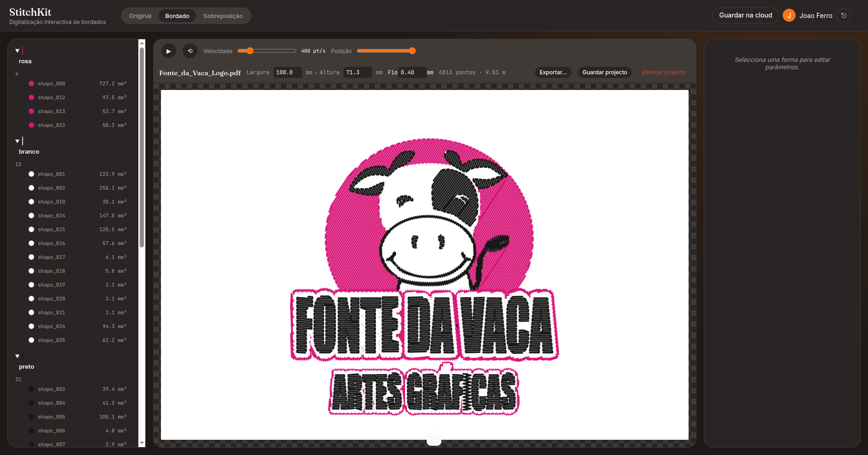Start playback with the play button
The height and width of the screenshot is (455, 868).
tap(169, 51)
